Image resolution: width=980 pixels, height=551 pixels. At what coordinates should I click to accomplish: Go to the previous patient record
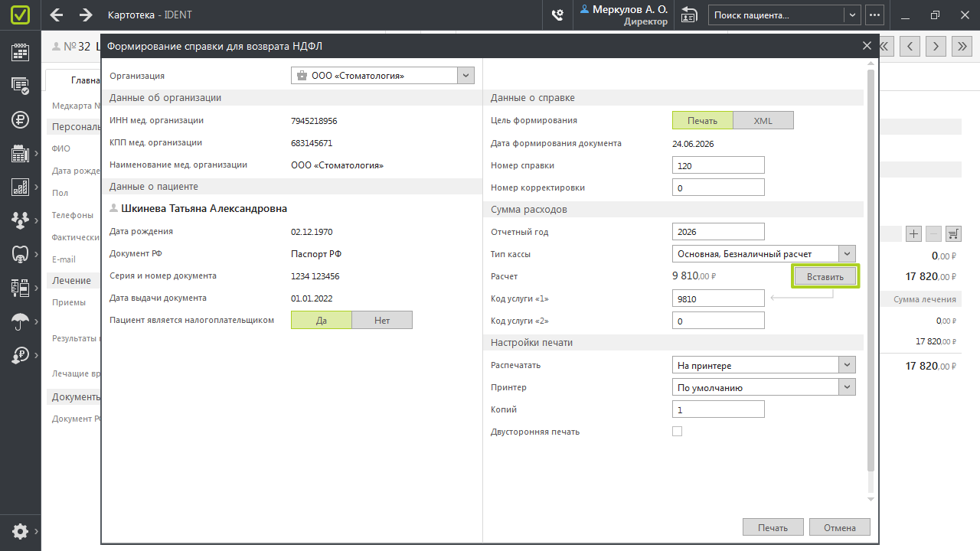pyautogui.click(x=910, y=46)
